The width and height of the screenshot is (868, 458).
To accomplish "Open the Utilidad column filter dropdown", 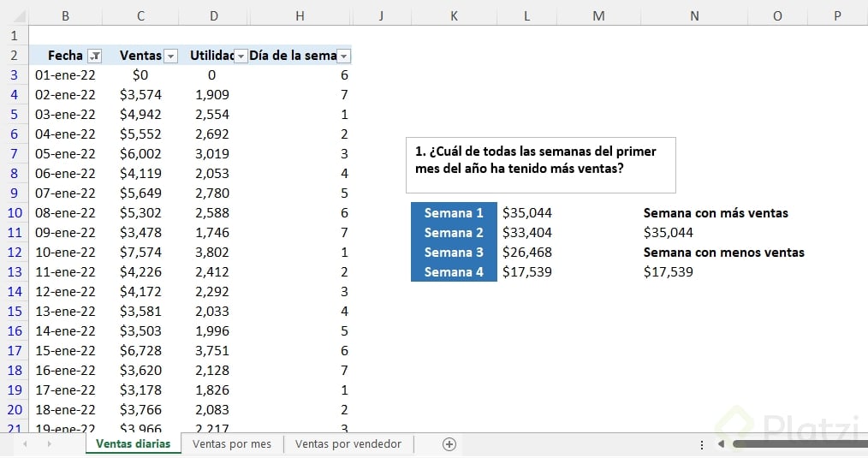I will click(x=241, y=56).
